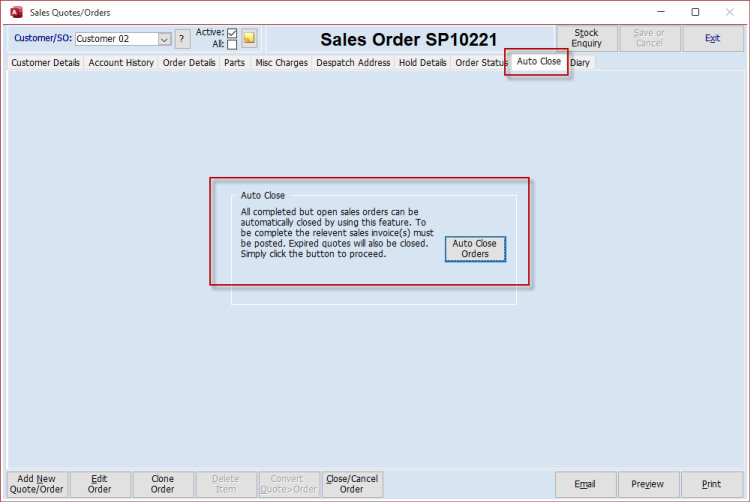Click the Email button
This screenshot has height=502, width=750.
click(585, 484)
